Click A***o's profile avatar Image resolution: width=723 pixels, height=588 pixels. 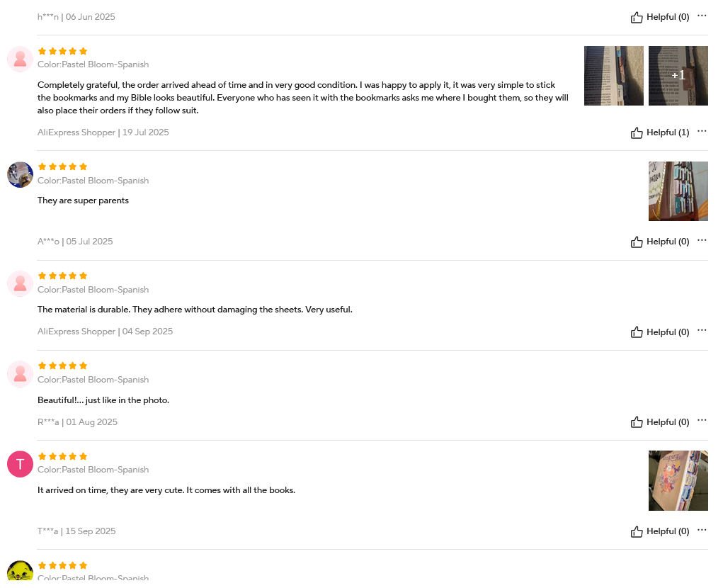(x=20, y=174)
